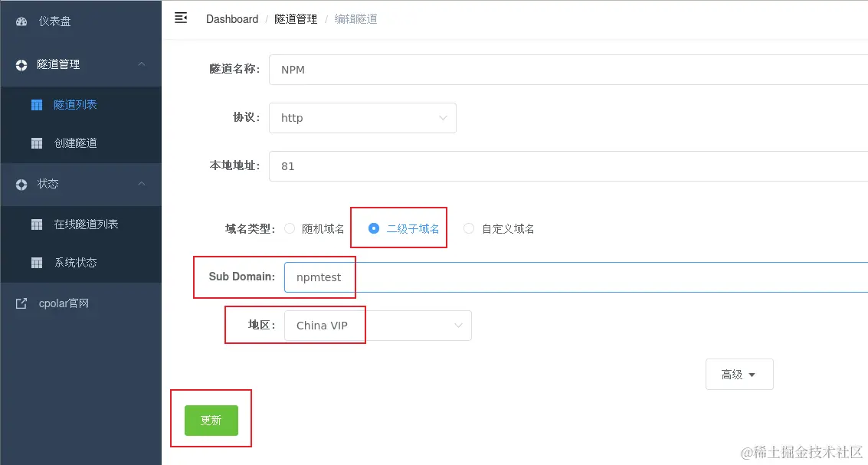Click the Sub Domain field containing npmtest
The width and height of the screenshot is (868, 465).
click(576, 277)
